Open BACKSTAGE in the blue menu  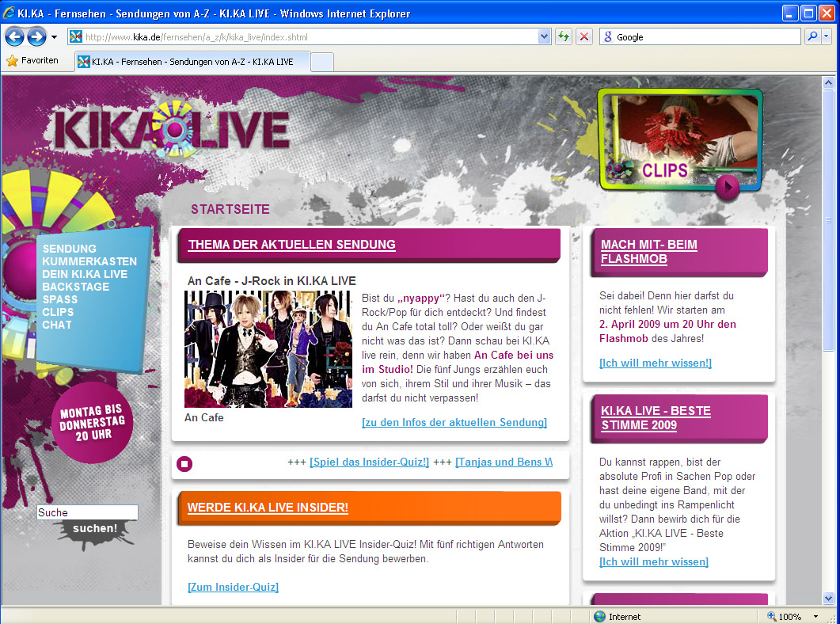(75, 287)
